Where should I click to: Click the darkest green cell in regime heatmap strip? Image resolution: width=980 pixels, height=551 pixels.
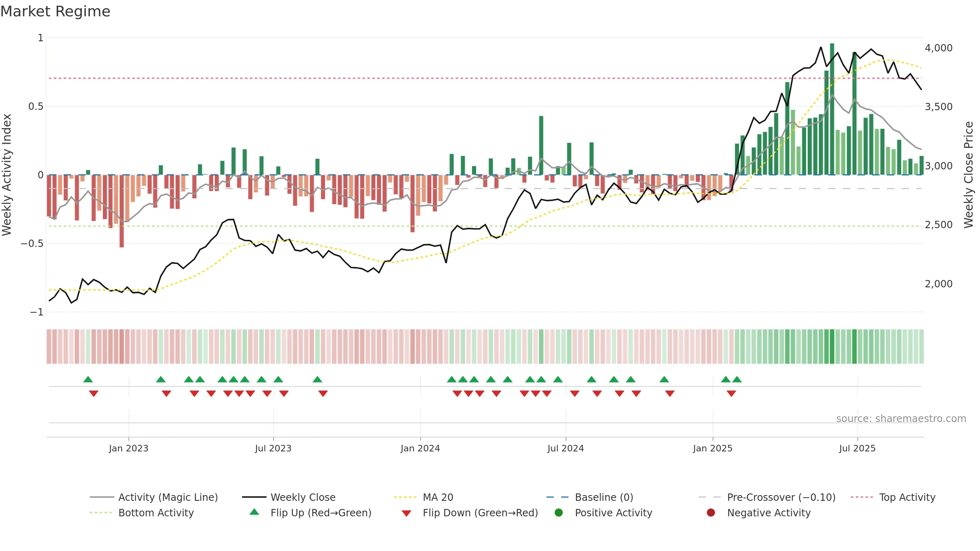tap(832, 347)
